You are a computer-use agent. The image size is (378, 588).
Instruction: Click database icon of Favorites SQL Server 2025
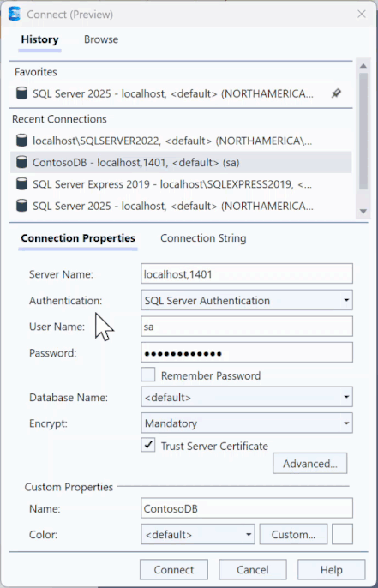pyautogui.click(x=22, y=93)
